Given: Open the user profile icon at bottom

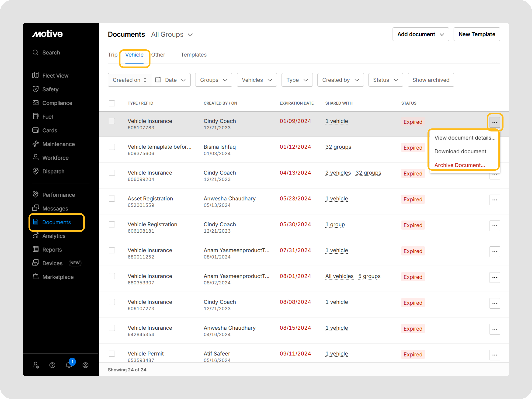Looking at the screenshot, I should point(85,365).
